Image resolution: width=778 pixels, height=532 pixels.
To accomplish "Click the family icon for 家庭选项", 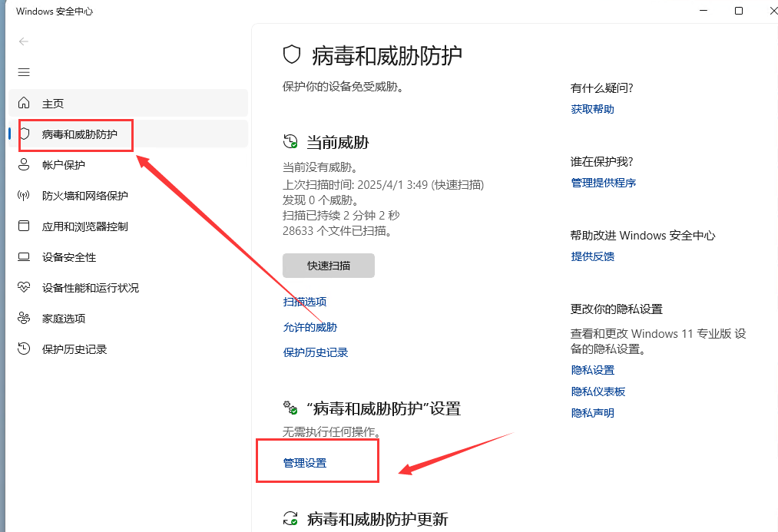I will click(24, 319).
